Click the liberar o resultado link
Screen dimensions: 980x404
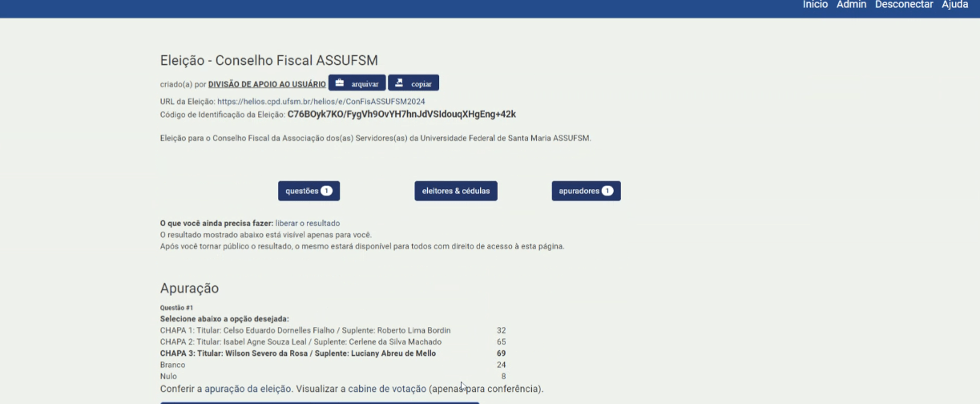coord(308,223)
